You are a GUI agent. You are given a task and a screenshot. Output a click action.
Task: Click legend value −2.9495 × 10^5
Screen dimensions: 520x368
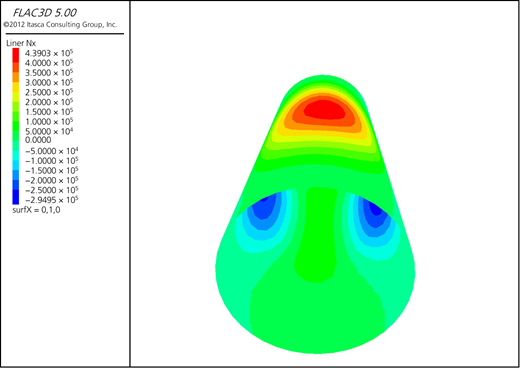tap(52, 200)
